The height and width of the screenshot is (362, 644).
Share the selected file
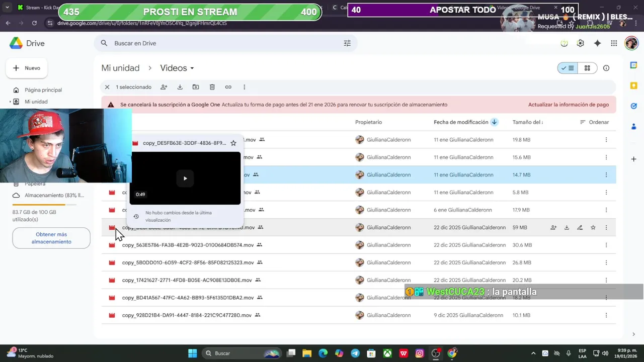[x=164, y=87]
